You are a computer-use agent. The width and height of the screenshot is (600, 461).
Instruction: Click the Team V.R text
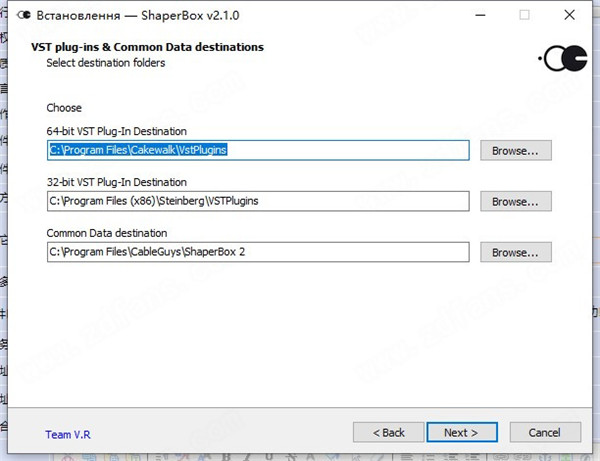tap(66, 434)
